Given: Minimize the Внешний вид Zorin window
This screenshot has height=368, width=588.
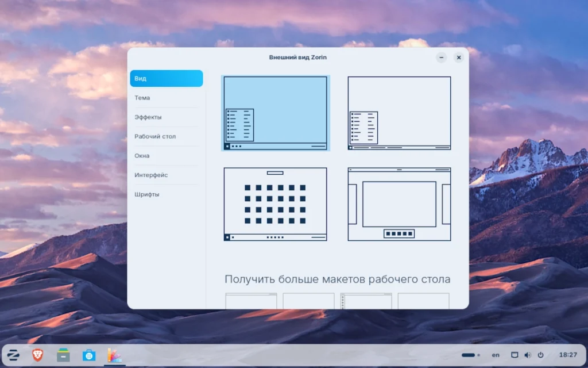Looking at the screenshot, I should pyautogui.click(x=442, y=57).
